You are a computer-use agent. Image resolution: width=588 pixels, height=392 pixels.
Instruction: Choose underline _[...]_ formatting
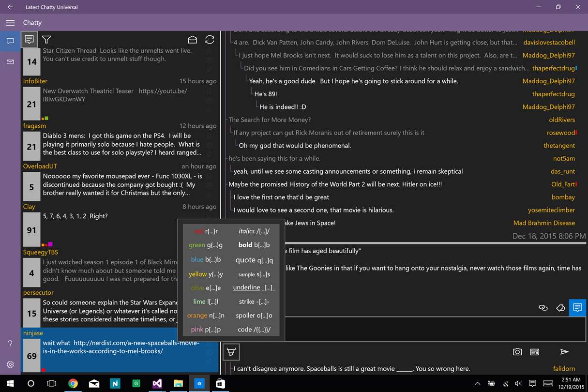[x=254, y=287]
